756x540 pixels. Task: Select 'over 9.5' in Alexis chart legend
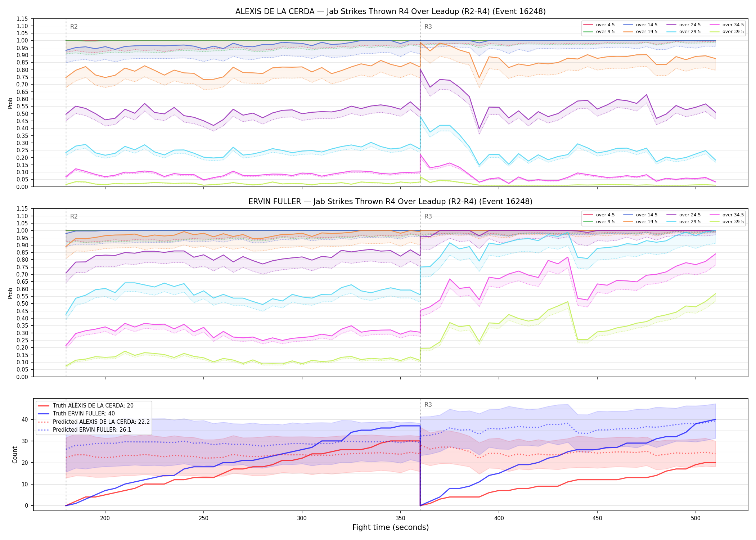click(x=599, y=32)
